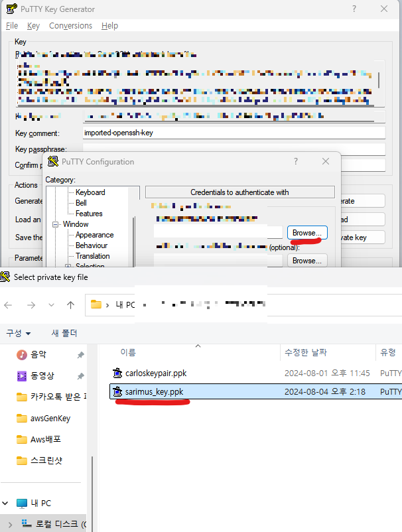Go back in file dialog
Image resolution: width=402 pixels, height=532 pixels.
point(8,305)
